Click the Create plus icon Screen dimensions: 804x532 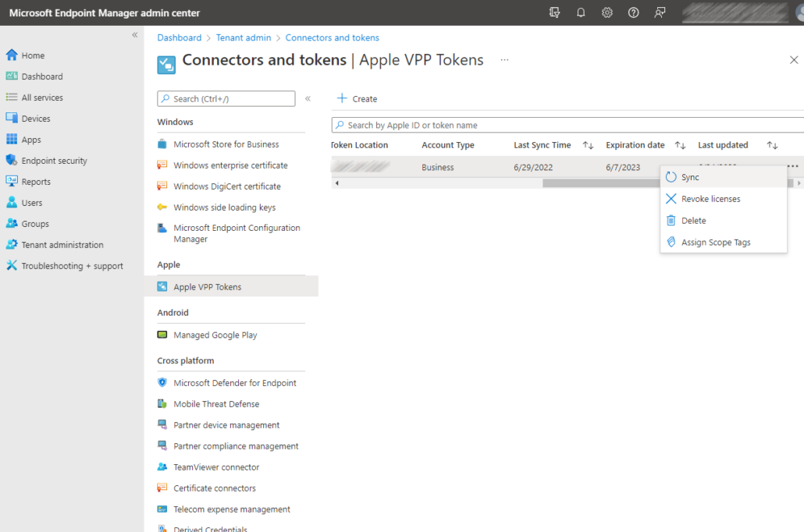pyautogui.click(x=342, y=98)
